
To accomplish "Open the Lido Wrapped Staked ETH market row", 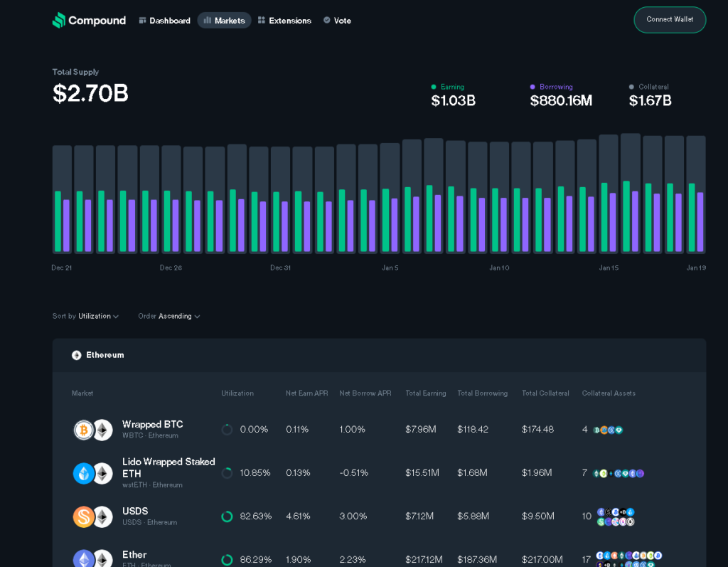I will coord(168,472).
